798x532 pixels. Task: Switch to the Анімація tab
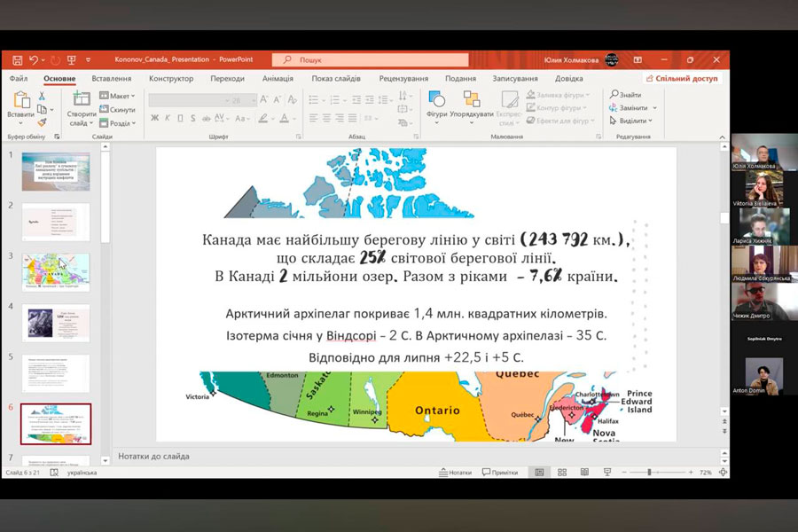point(278,78)
